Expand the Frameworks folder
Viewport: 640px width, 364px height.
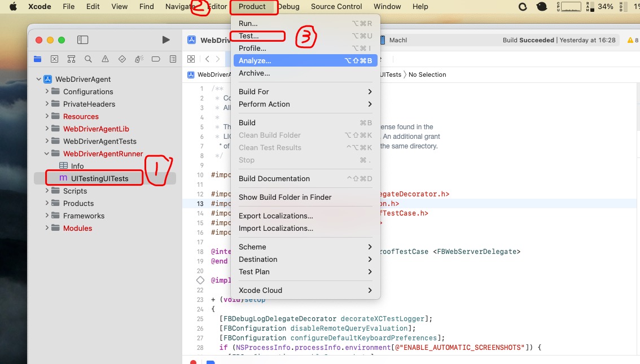[x=47, y=216]
